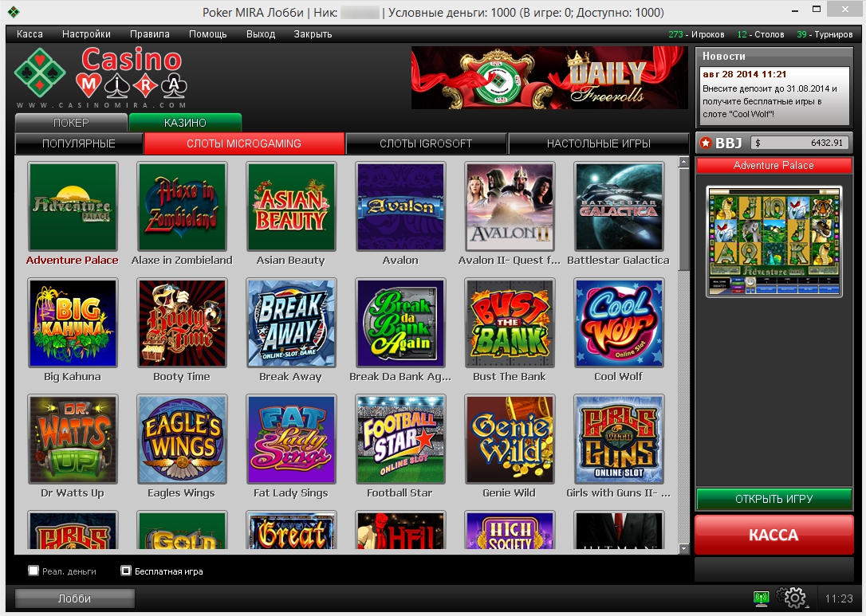
Task: Open the Настройки menu
Action: [86, 34]
